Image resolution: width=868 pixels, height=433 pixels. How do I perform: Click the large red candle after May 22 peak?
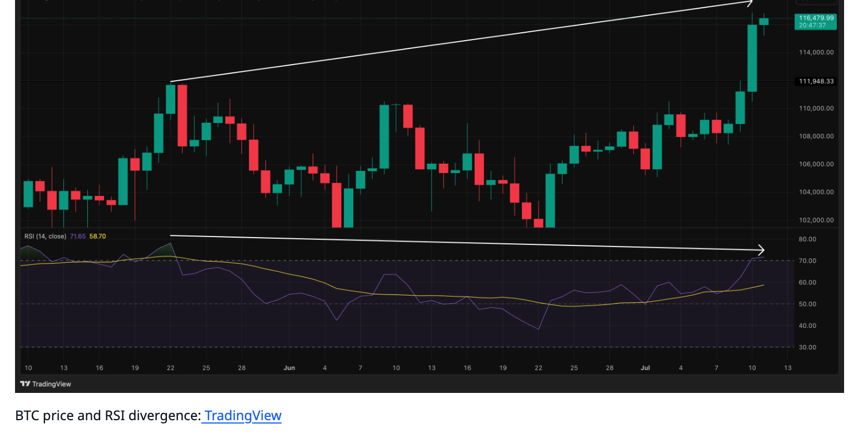[182, 115]
